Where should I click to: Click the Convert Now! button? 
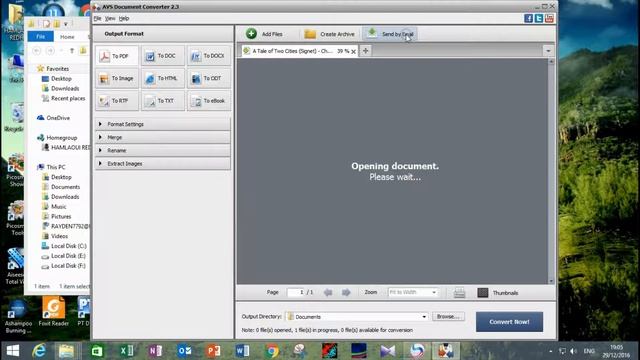[509, 322]
